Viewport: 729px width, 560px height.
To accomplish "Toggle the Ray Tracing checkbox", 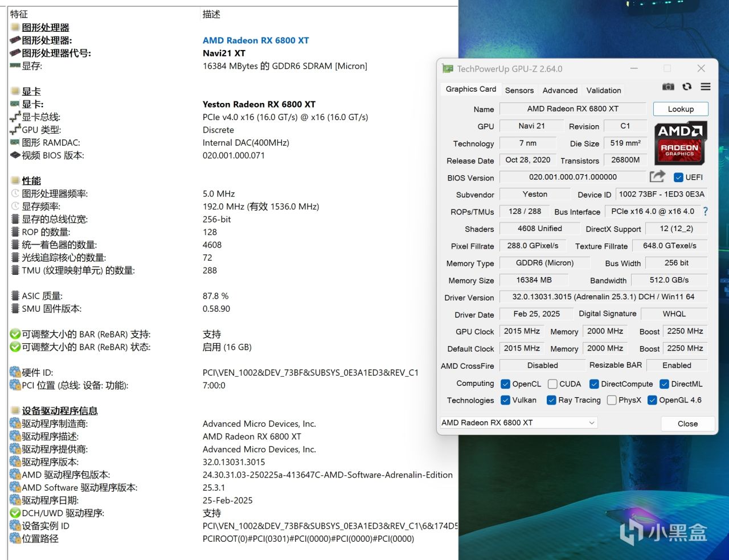I will click(551, 400).
